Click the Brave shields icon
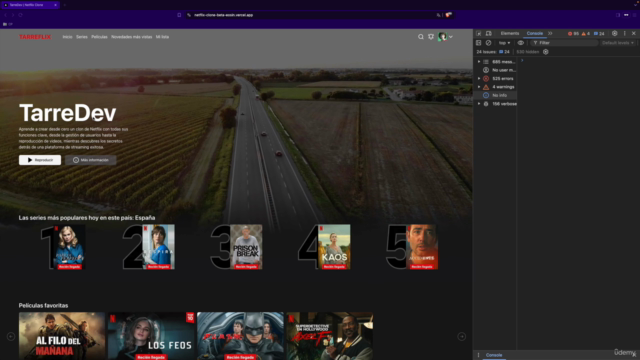 click(449, 15)
